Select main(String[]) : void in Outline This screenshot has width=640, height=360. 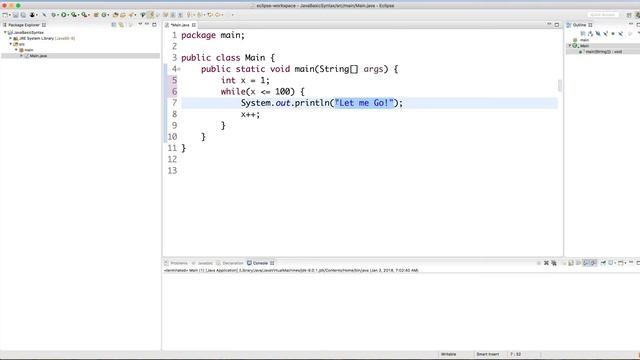pos(603,52)
